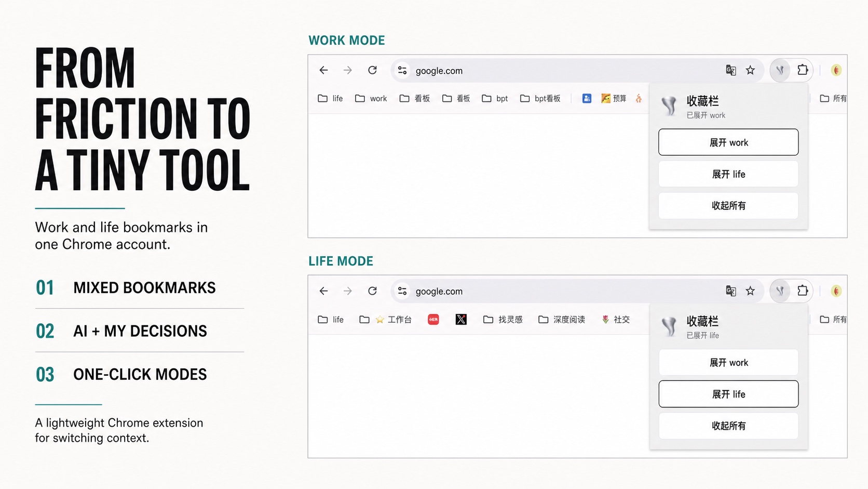Expand the 找灵感 bookmark folder
868x489 pixels.
coord(503,320)
